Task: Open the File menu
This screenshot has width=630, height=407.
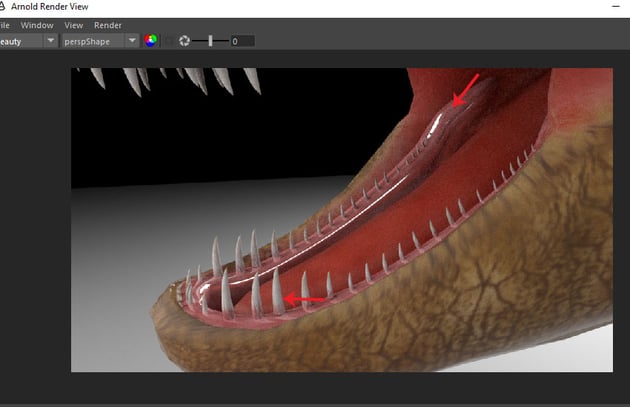Action: point(4,24)
